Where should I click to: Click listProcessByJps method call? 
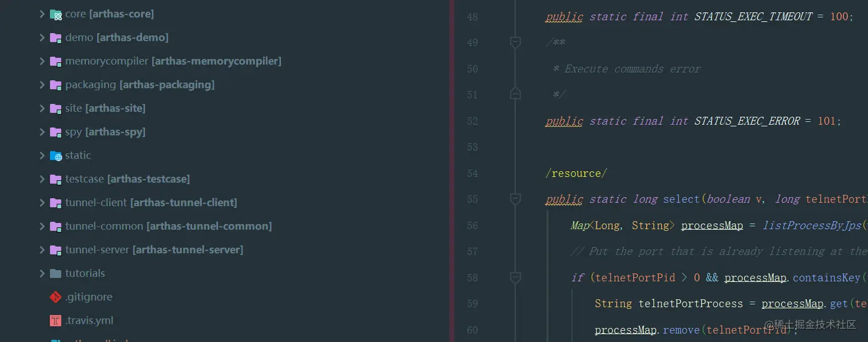(x=812, y=226)
